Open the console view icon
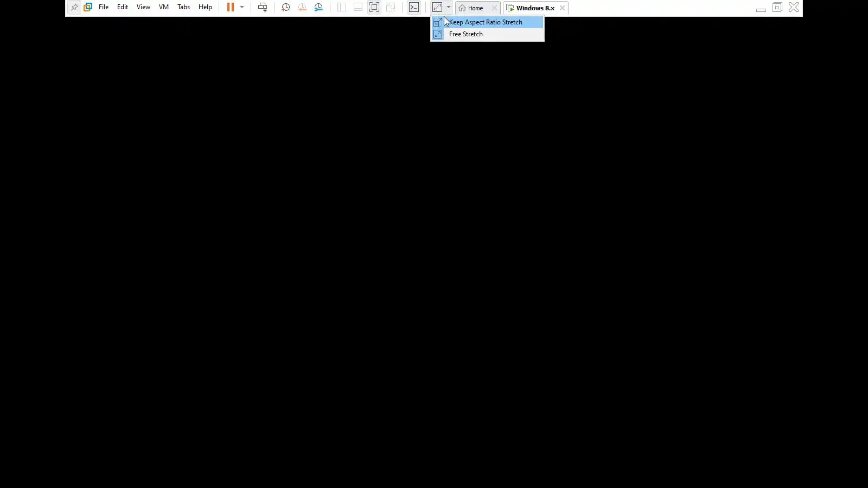 pos(414,8)
